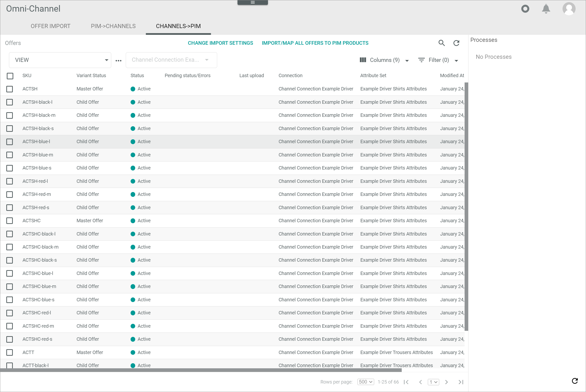Click the Active status dot for ACTSH
Viewport: 586px width, 392px height.
tap(133, 89)
